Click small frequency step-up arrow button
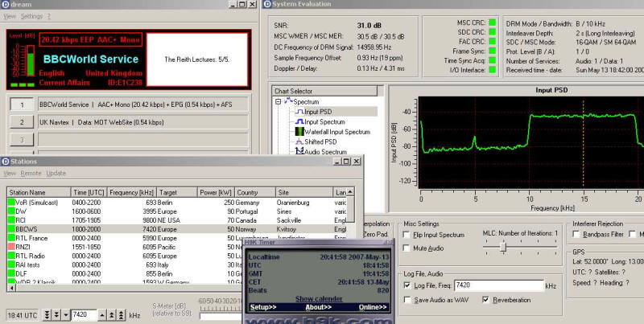The height and width of the screenshot is (324, 644). click(103, 315)
